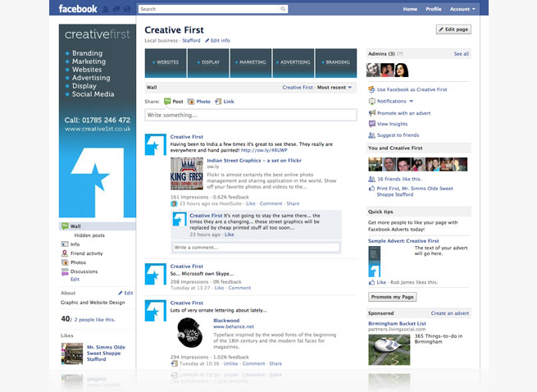The image size is (537, 392).
Task: Click Hidden posts in sidebar
Action: pyautogui.click(x=89, y=235)
